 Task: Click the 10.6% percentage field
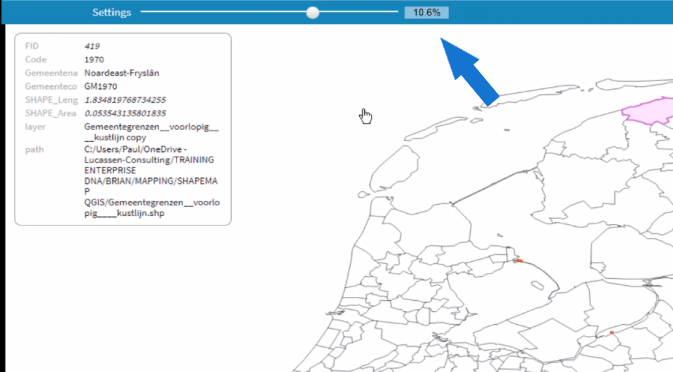[427, 12]
